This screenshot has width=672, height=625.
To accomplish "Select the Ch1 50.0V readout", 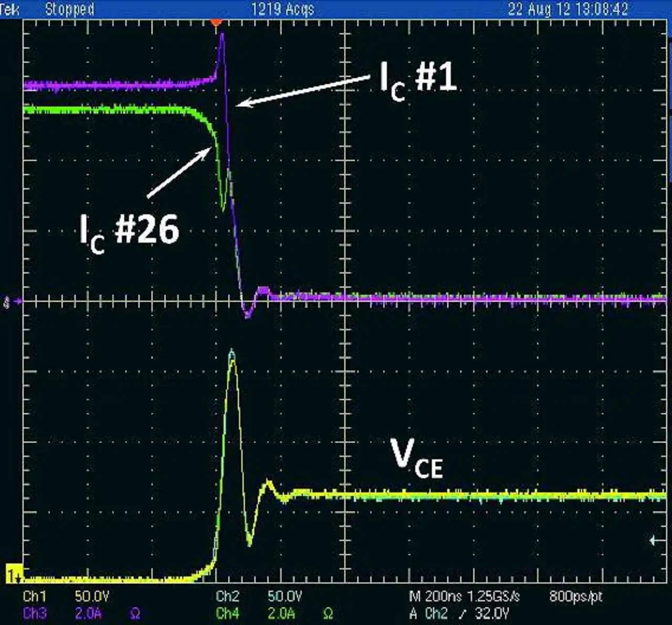I will 91,597.
